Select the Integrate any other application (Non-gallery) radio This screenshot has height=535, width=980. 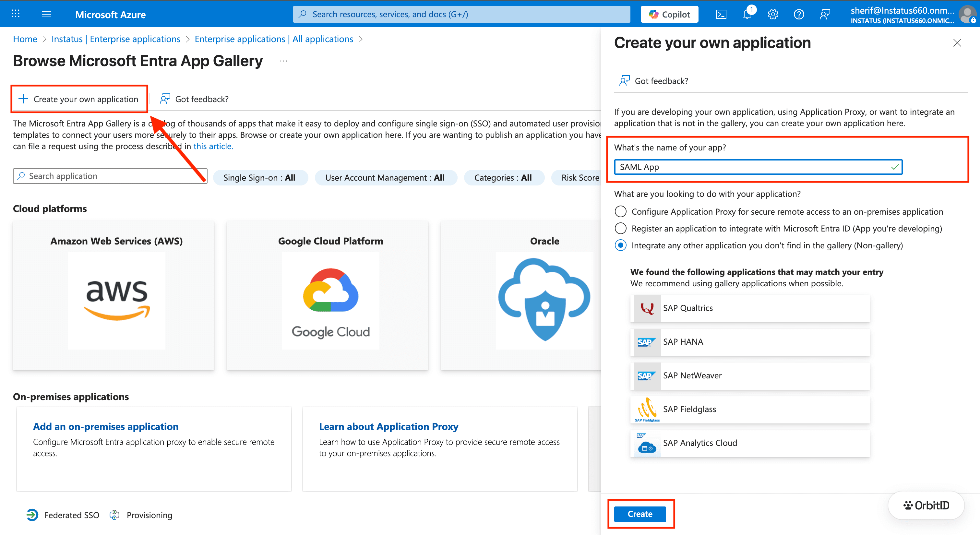pos(620,245)
